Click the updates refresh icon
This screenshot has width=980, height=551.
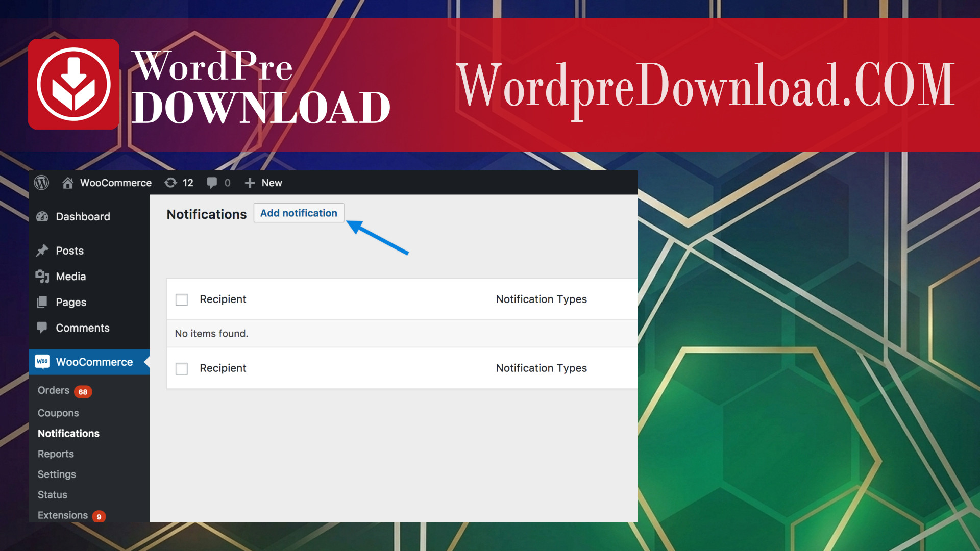click(x=170, y=183)
